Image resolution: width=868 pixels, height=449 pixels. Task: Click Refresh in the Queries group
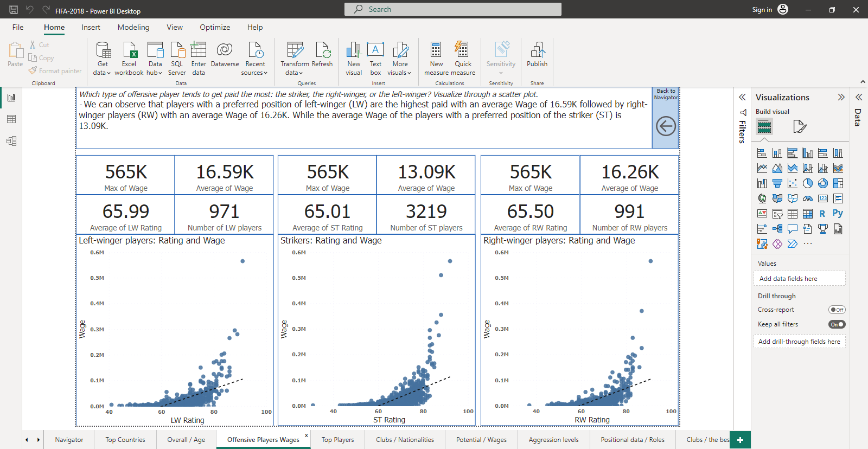pyautogui.click(x=322, y=50)
